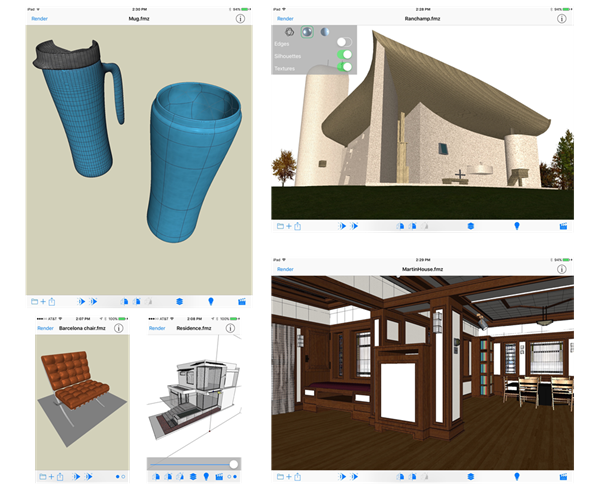Tap the first blue arrow icon in Mug.fmz toolbar
This screenshot has height=490, width=609.
(81, 302)
